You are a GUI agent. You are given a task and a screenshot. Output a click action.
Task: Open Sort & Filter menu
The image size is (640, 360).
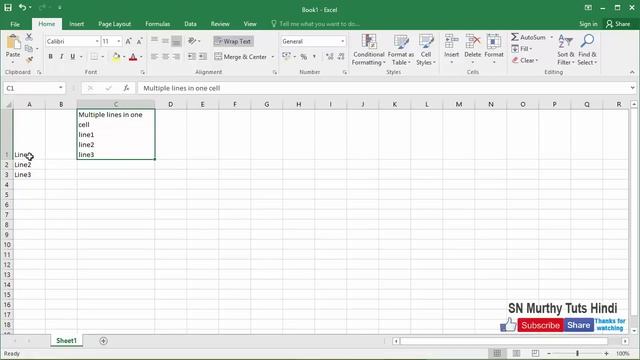566,50
